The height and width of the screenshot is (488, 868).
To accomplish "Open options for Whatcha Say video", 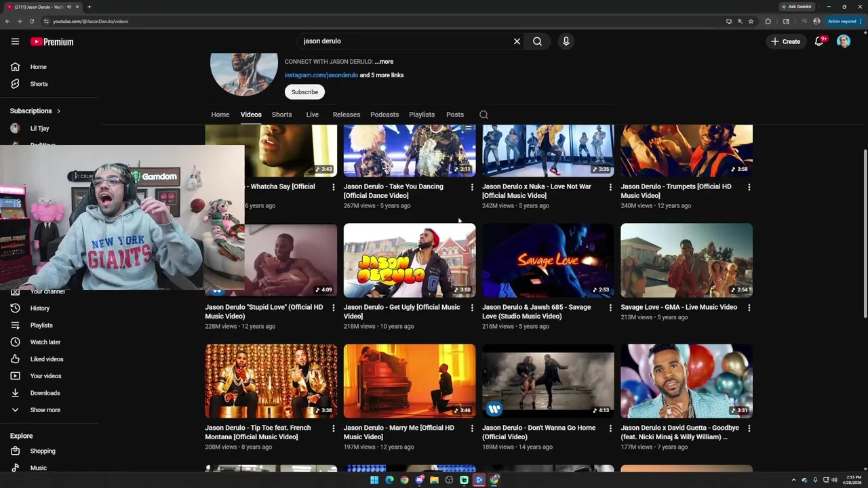I will coord(333,187).
